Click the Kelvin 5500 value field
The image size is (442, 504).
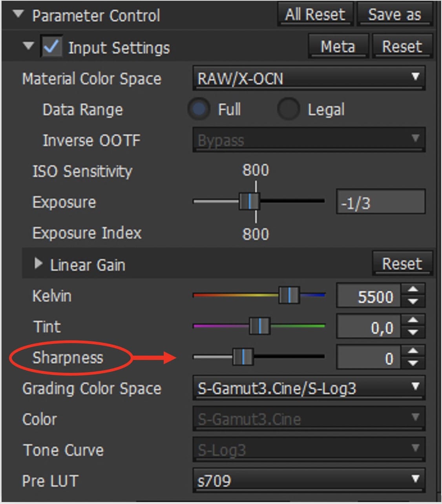click(x=369, y=296)
